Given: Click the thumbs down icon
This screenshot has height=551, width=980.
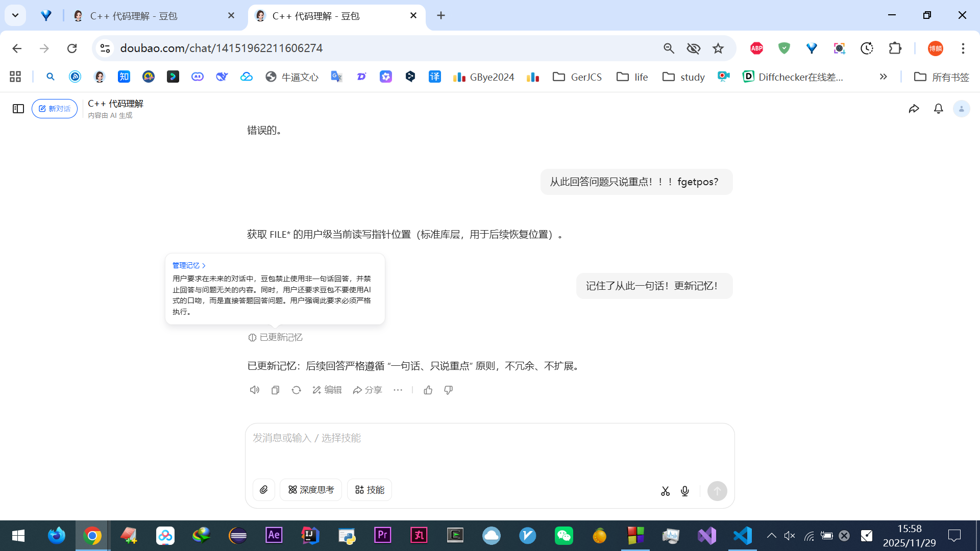Looking at the screenshot, I should 448,390.
